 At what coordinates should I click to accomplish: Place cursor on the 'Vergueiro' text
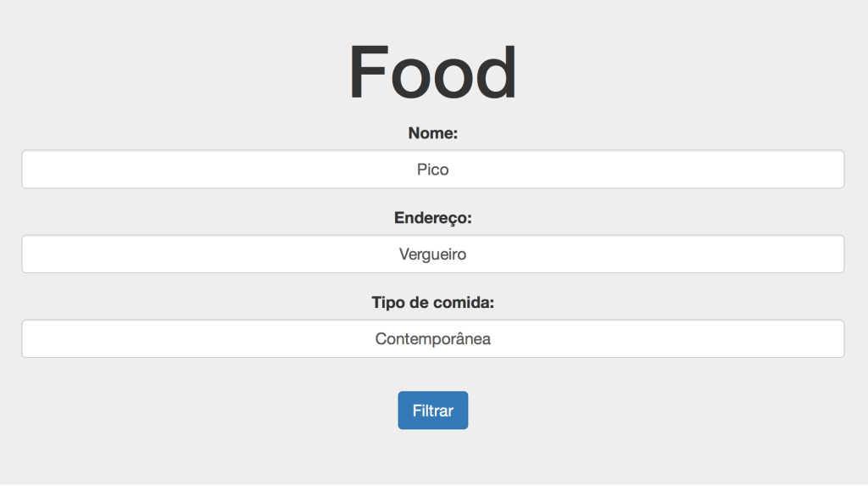pos(432,254)
